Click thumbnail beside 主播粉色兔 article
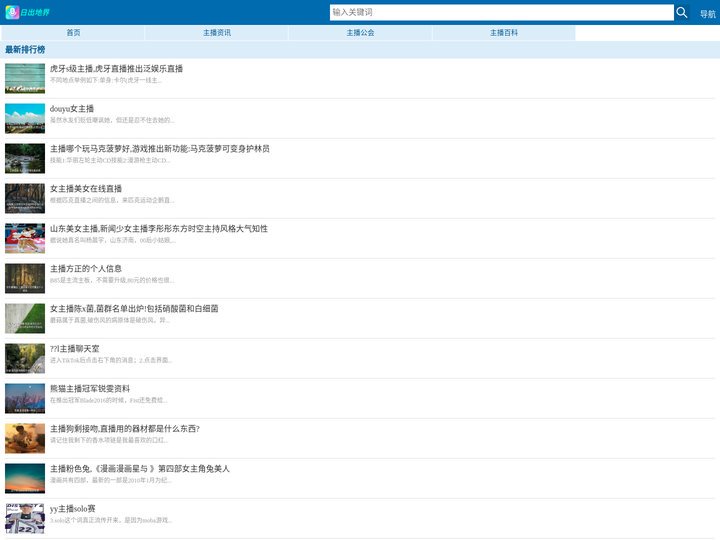Viewport: 720px width, 540px height. click(25, 478)
